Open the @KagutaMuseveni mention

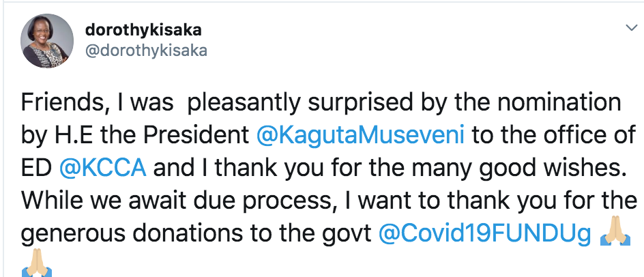click(x=361, y=135)
